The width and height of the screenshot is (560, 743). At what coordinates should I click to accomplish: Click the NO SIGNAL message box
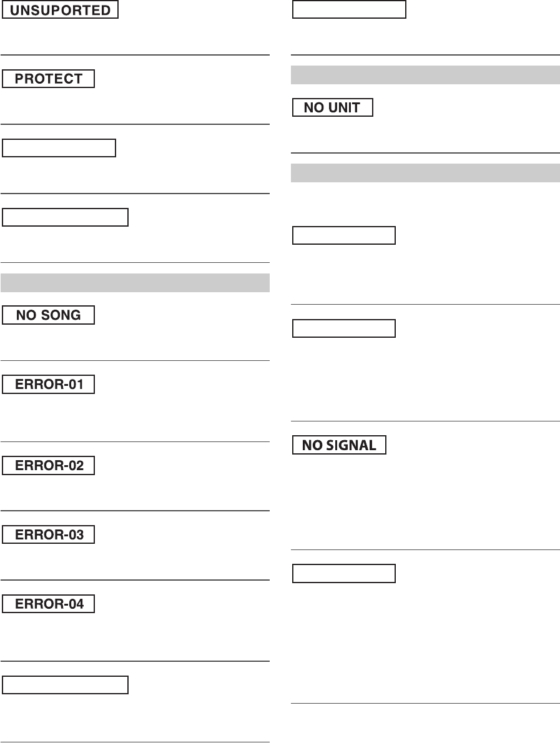pyautogui.click(x=340, y=445)
